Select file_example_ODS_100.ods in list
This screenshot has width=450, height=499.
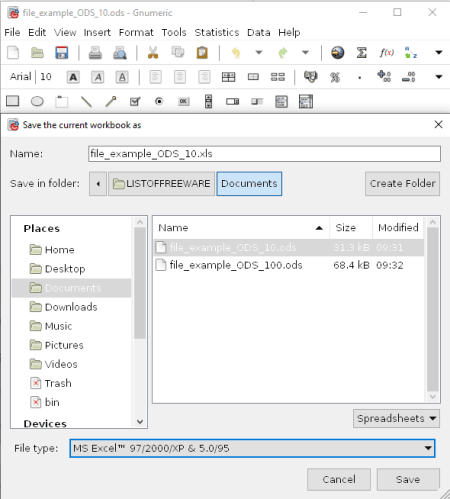(x=289, y=265)
